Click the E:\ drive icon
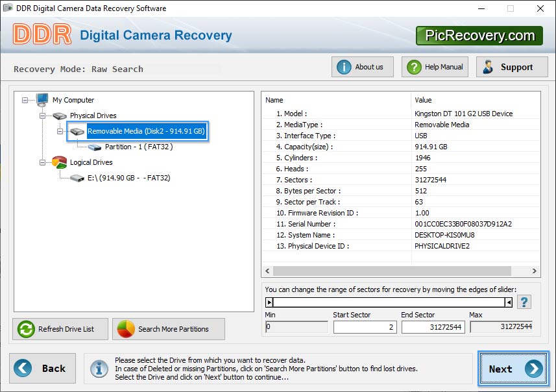Image resolution: width=556 pixels, height=392 pixels. click(x=77, y=178)
